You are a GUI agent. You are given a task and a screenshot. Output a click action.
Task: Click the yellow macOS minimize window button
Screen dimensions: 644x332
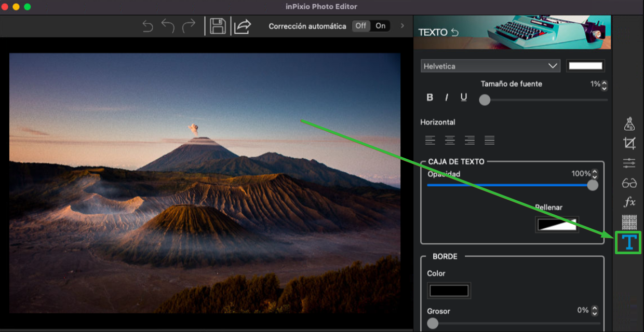pos(16,7)
